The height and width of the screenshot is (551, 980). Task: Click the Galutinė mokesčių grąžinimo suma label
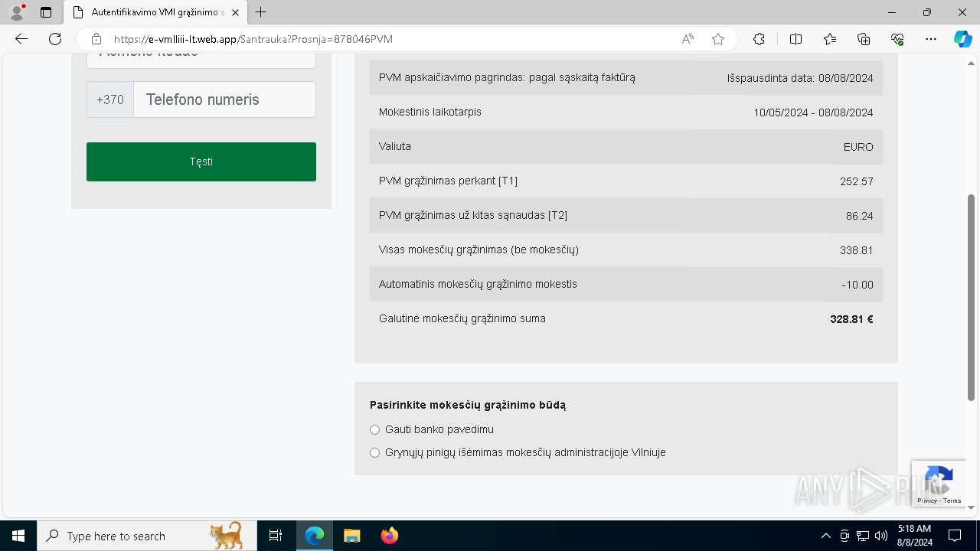462,318
